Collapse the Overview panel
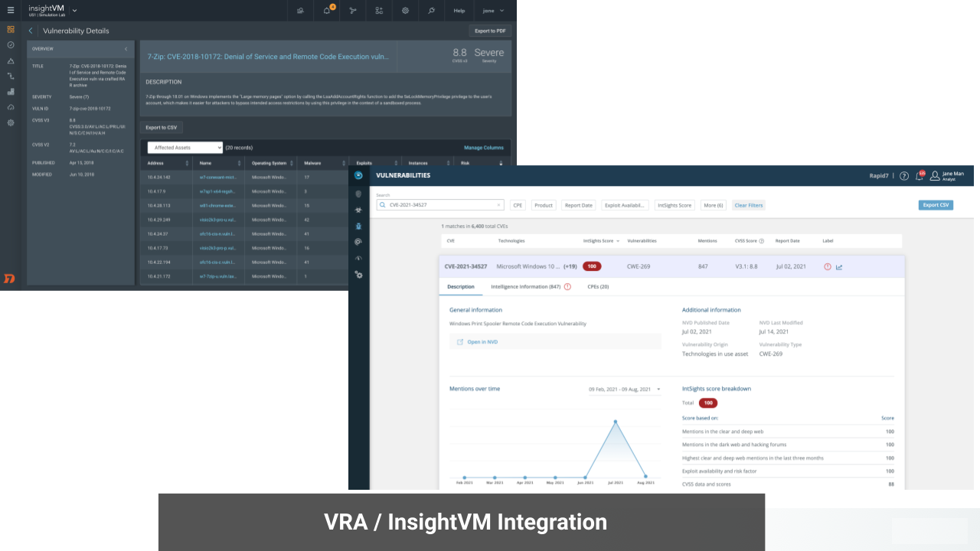The width and height of the screenshot is (980, 551). point(126,49)
